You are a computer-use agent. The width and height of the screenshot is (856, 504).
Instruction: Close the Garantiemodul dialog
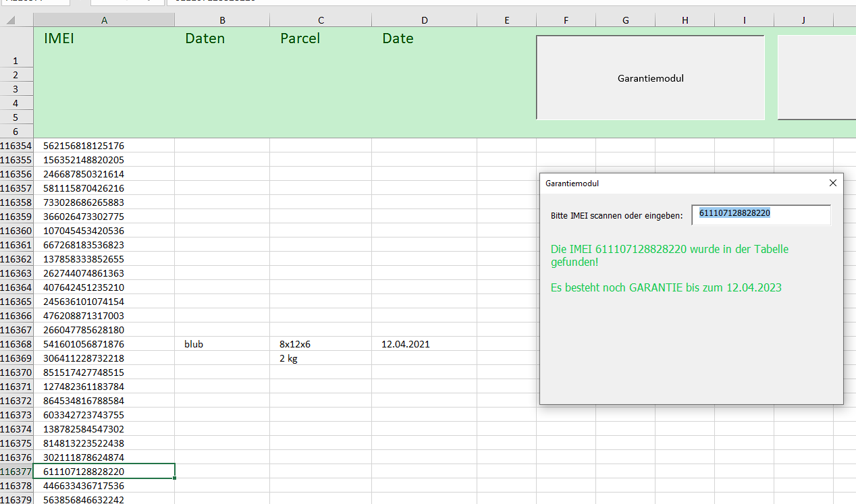point(832,183)
